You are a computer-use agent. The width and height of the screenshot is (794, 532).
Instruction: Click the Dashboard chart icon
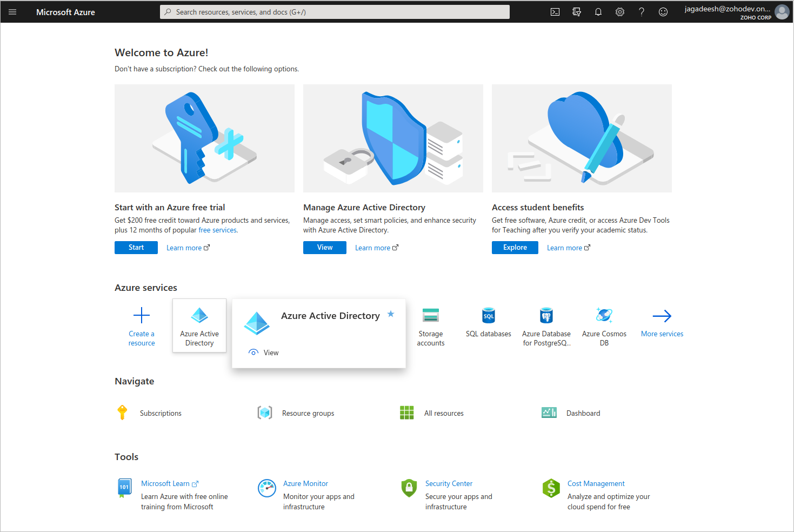[x=549, y=413]
